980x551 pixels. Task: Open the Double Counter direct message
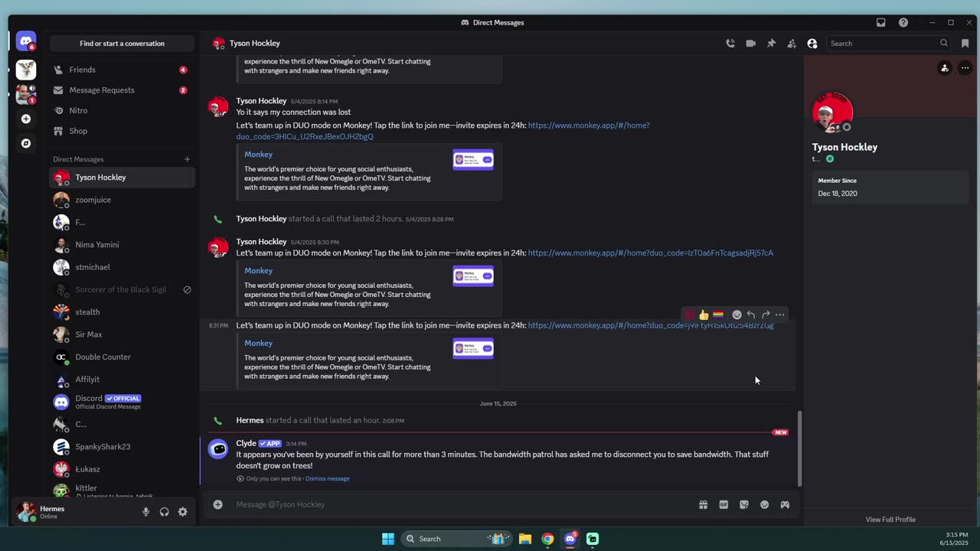[x=122, y=357]
